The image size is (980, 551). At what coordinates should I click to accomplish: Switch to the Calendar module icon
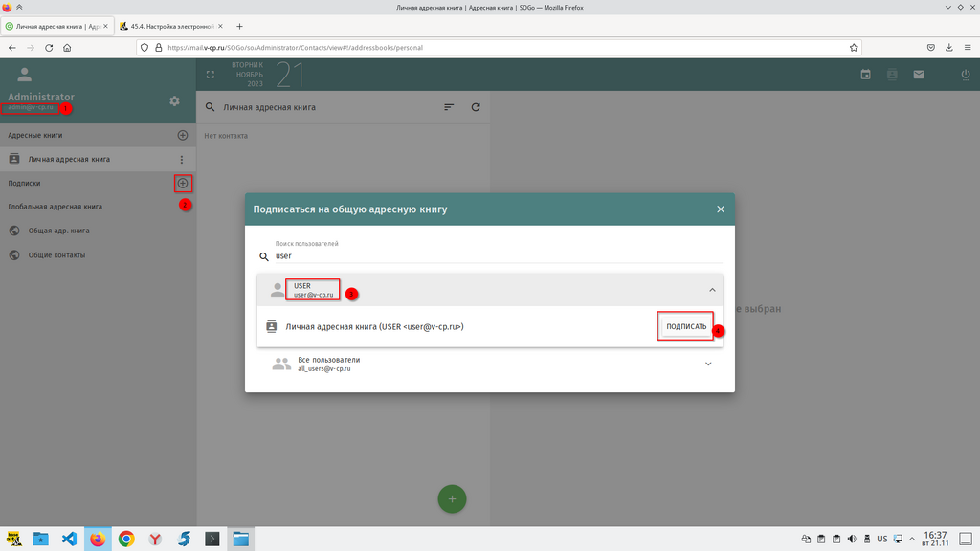(x=865, y=75)
